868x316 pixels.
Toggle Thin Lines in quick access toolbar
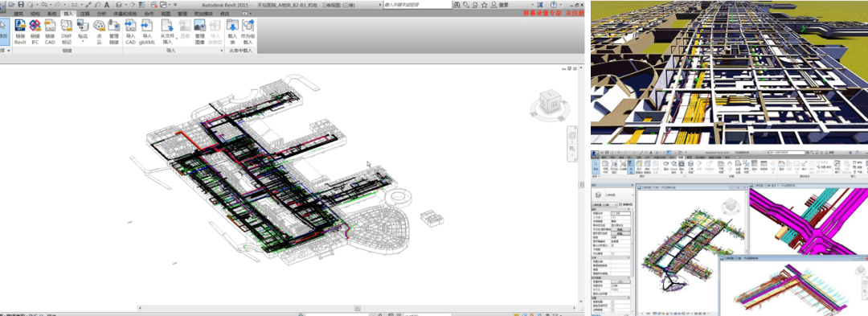pos(142,5)
